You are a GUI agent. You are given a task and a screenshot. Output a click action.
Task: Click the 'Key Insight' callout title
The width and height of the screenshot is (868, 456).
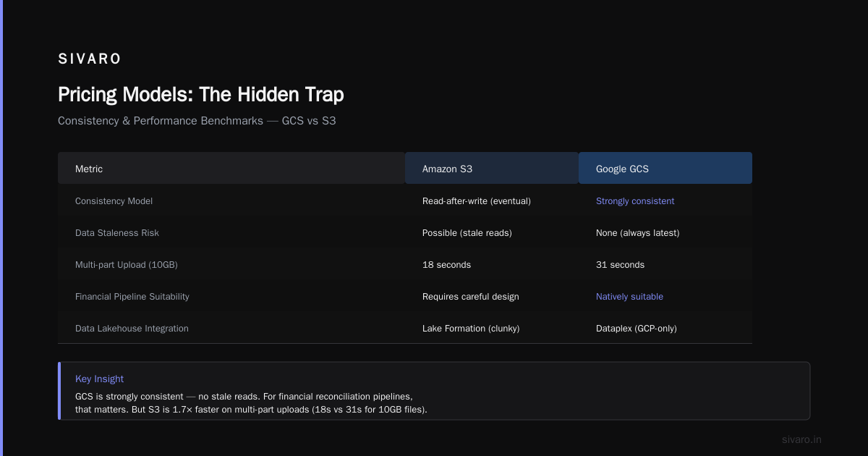pyautogui.click(x=99, y=379)
